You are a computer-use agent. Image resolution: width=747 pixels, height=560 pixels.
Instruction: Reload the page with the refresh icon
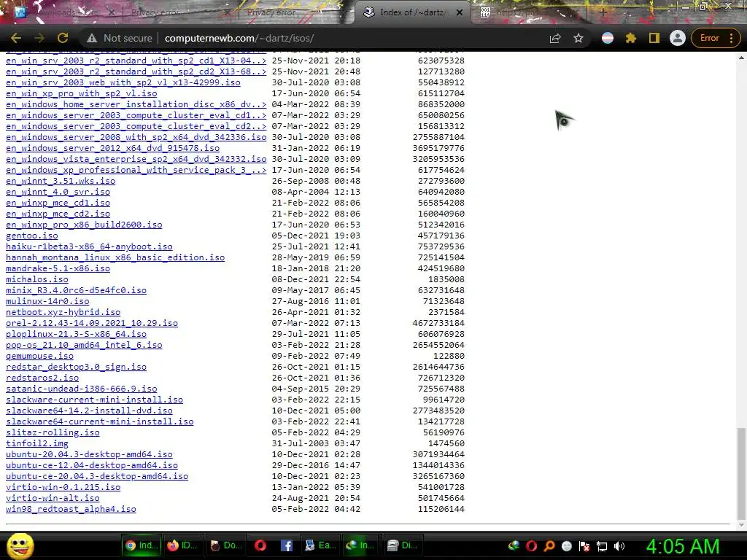tap(63, 38)
